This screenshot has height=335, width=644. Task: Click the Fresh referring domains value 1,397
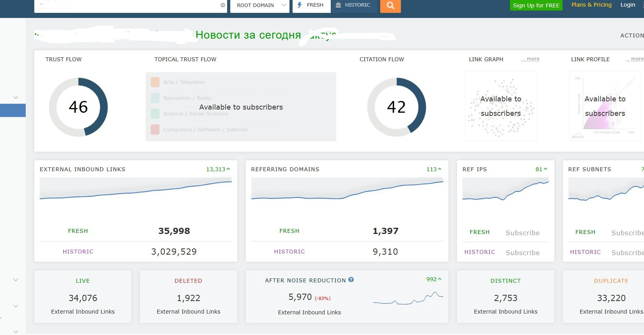point(386,231)
